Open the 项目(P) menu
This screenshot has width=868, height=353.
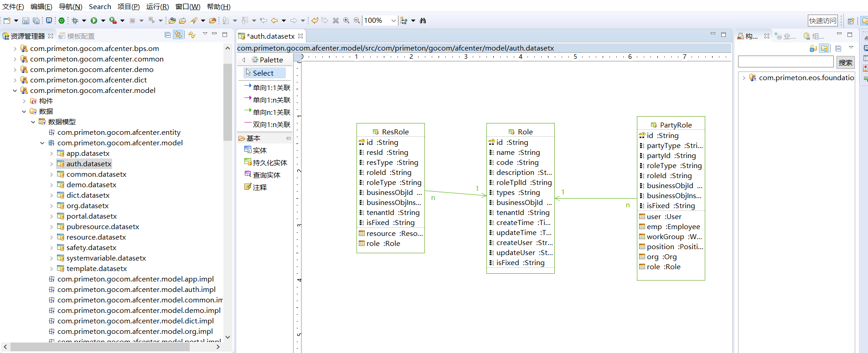tap(128, 6)
